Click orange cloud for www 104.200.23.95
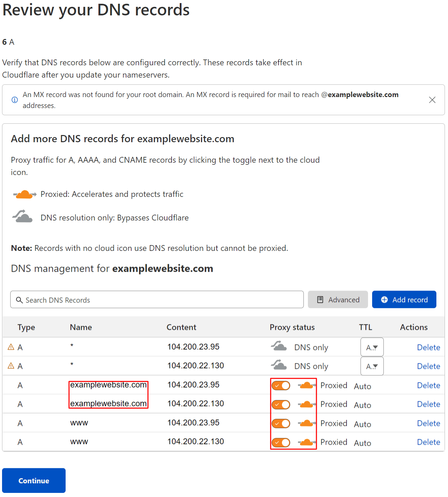The width and height of the screenshot is (448, 497). [x=307, y=423]
